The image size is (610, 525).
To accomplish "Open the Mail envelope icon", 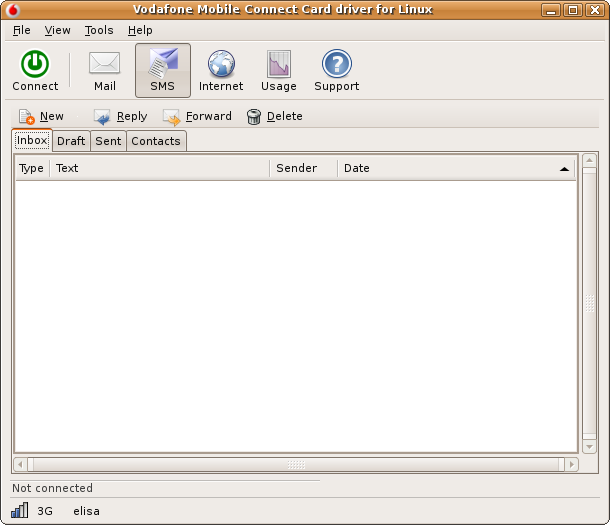I will pos(105,65).
